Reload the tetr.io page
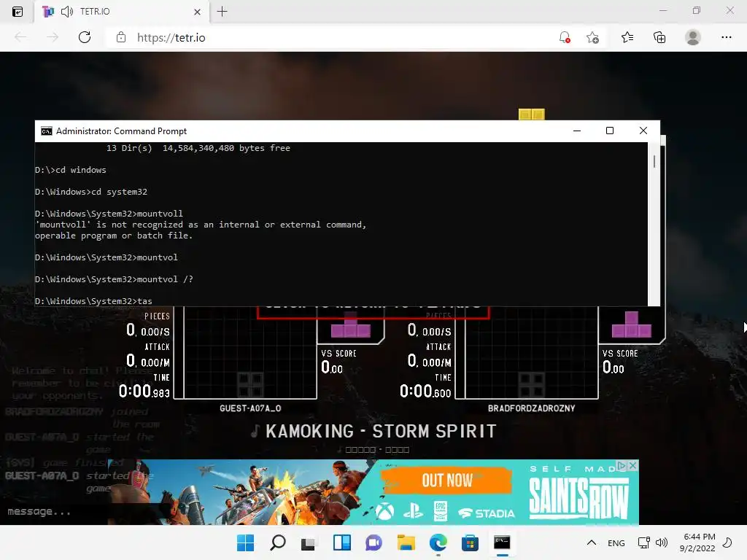 pyautogui.click(x=85, y=37)
